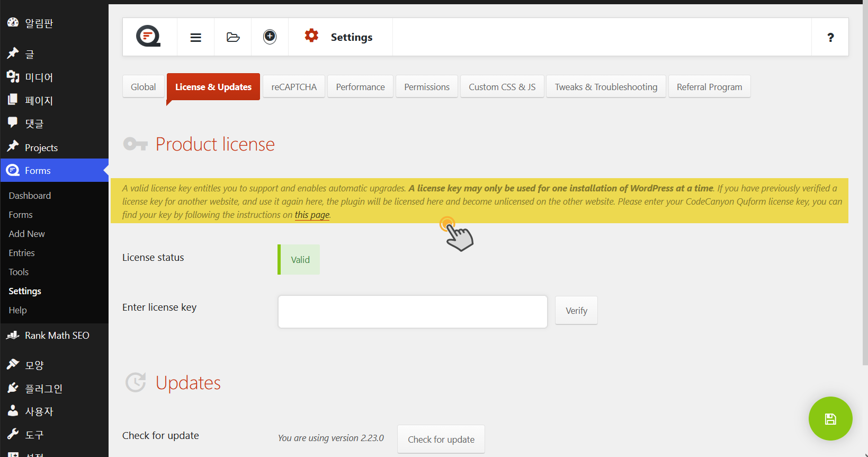Click the 'Updates' heading

tap(188, 383)
